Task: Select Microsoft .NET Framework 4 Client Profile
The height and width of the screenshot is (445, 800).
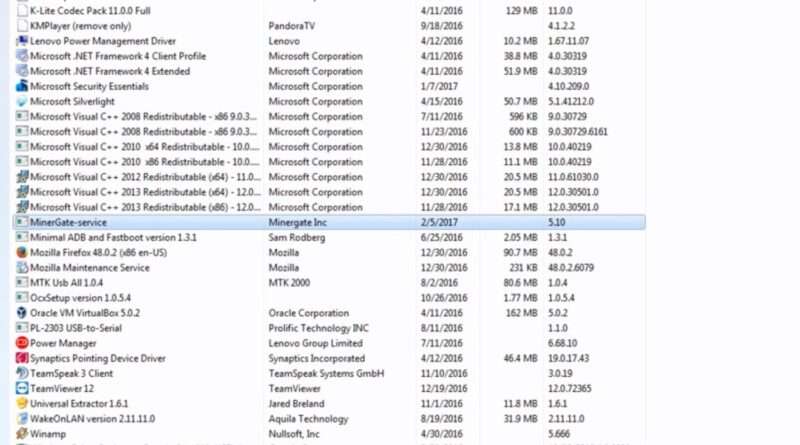Action: [x=118, y=56]
